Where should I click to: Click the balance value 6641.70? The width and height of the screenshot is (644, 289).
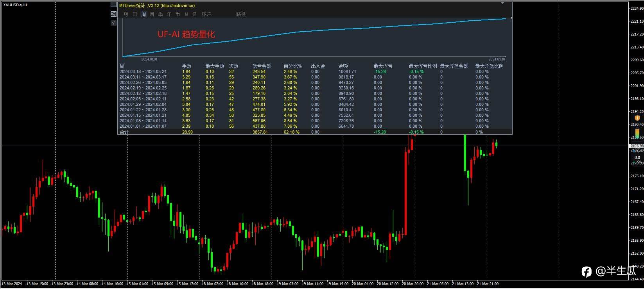point(346,126)
